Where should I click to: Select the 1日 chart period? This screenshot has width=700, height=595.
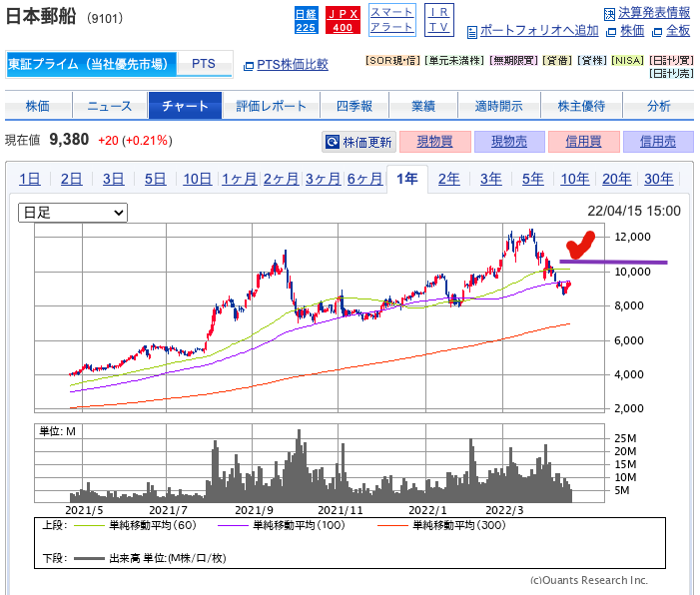(x=30, y=179)
